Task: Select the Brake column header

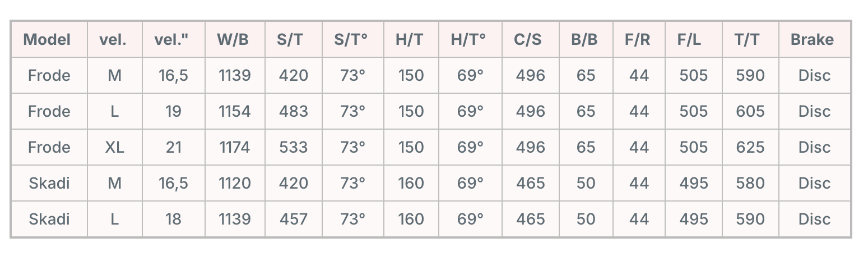Action: [812, 40]
